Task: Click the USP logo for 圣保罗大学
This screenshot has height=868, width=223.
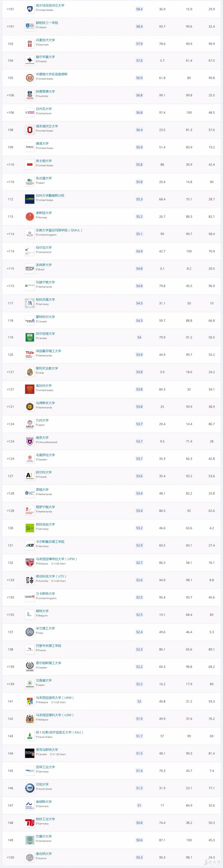Action: click(30, 269)
